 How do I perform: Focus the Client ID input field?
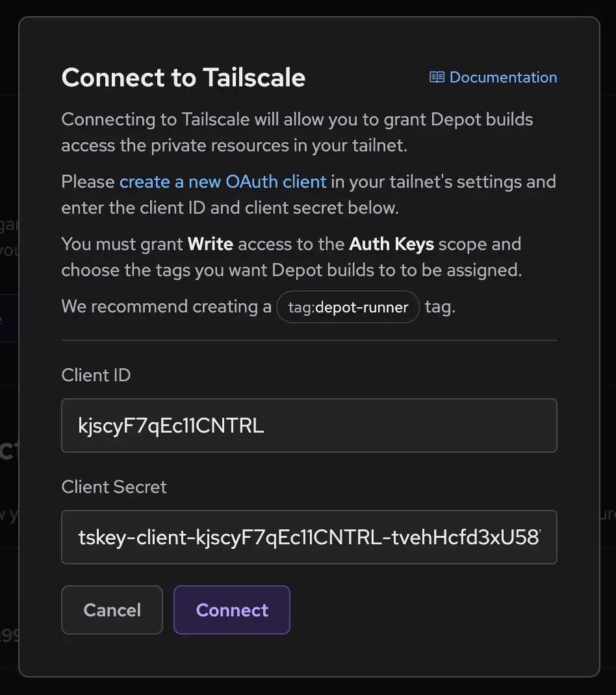(309, 425)
